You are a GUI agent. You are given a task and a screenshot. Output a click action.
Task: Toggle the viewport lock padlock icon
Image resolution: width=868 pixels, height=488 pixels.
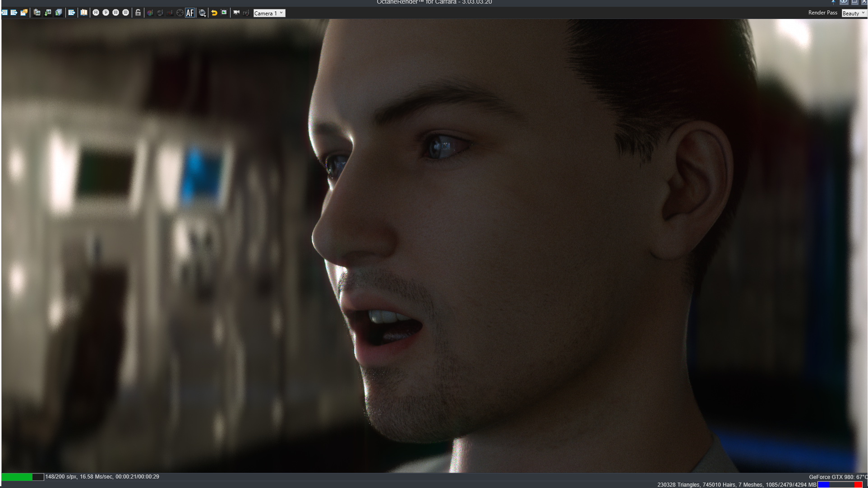pyautogui.click(x=138, y=13)
